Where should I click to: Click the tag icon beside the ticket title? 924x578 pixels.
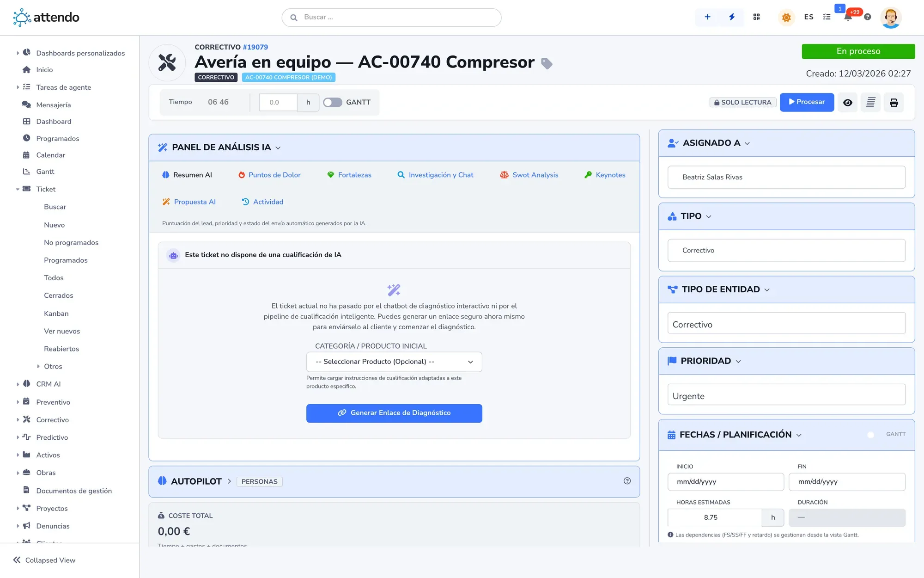pos(547,63)
